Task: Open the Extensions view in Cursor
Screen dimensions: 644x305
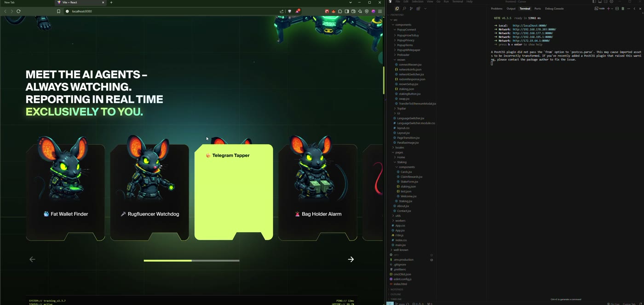Action: tap(418, 8)
